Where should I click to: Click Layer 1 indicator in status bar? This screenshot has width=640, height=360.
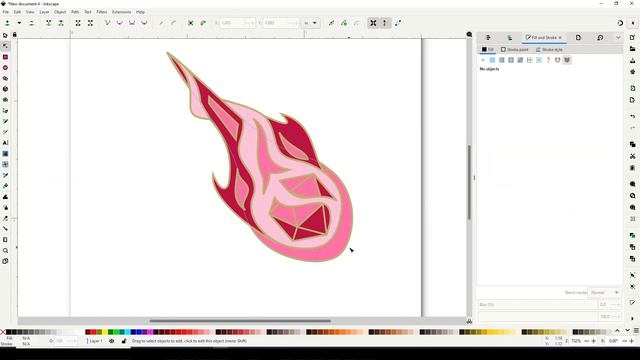point(96,341)
